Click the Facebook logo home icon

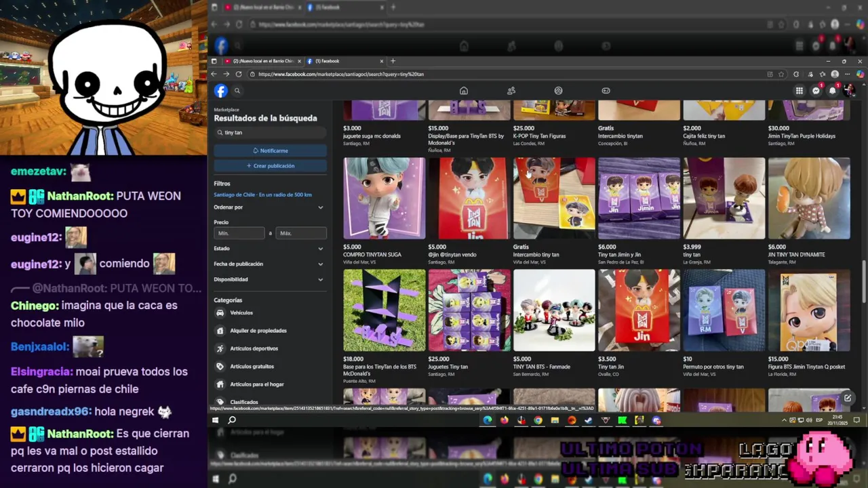tap(221, 91)
